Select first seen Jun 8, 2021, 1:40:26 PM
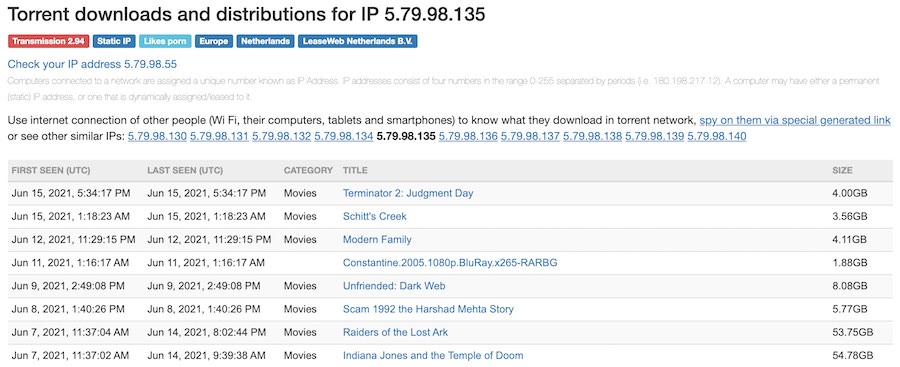Image resolution: width=900 pixels, height=367 pixels. (x=68, y=309)
